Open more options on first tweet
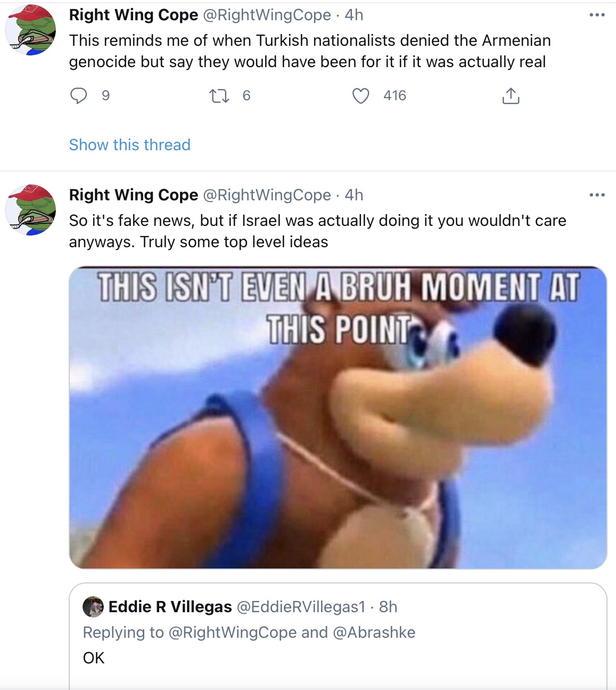 (597, 15)
